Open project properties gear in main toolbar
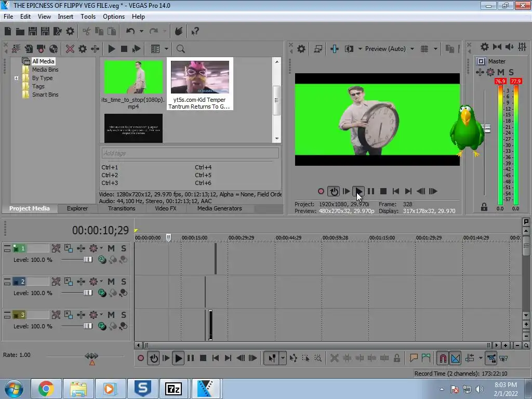532x399 pixels. [70, 31]
